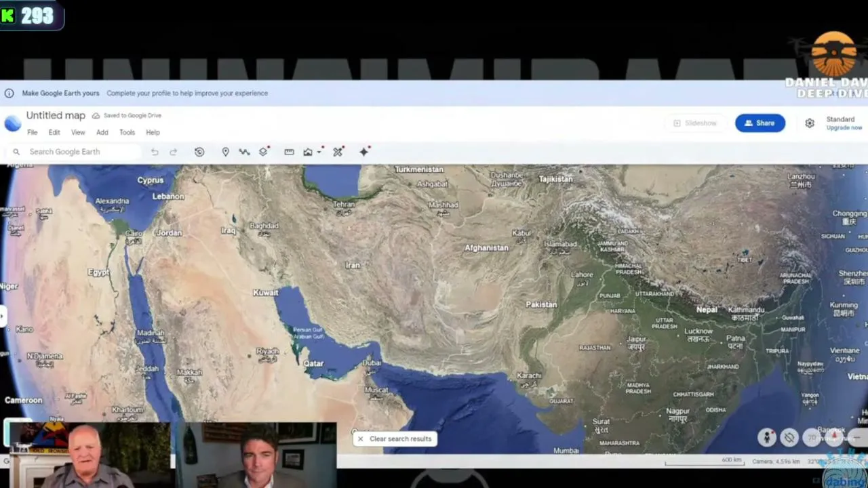Click the Turkmenistan label on the map

[419, 169]
